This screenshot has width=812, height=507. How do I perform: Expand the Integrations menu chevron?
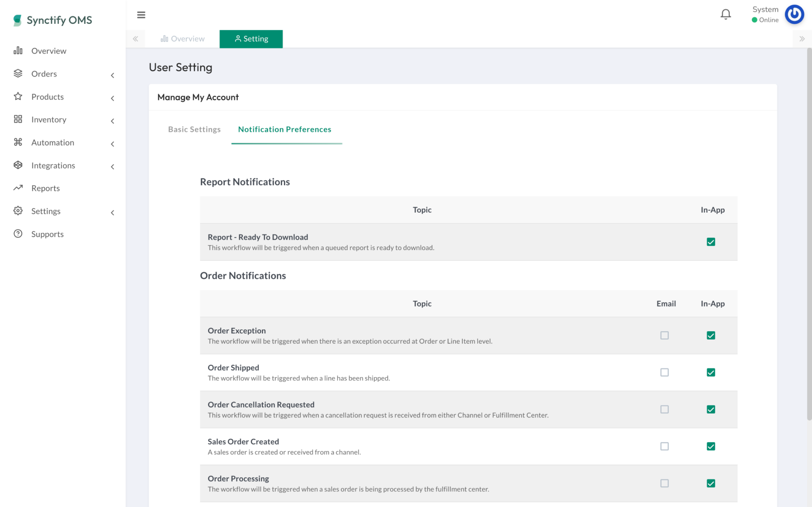pyautogui.click(x=113, y=167)
